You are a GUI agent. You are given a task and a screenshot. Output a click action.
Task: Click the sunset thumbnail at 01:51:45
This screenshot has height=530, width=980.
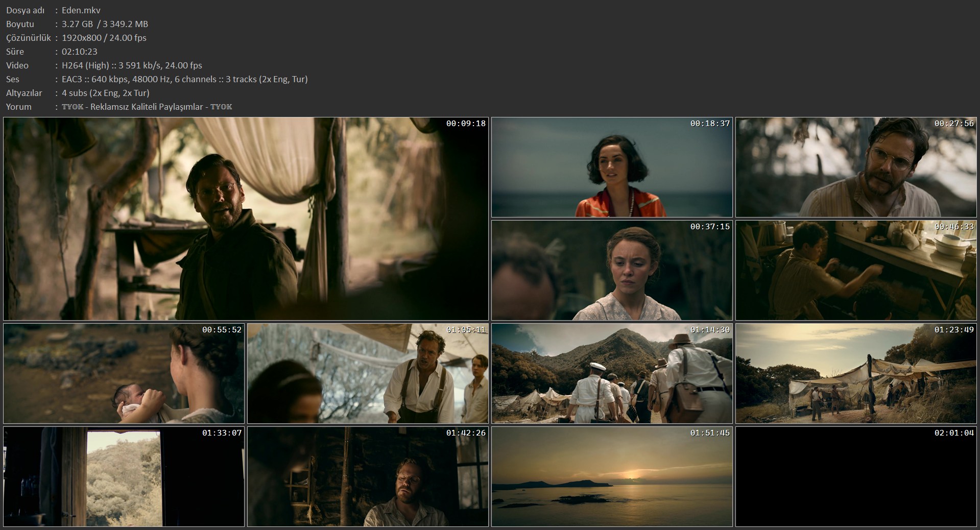612,476
